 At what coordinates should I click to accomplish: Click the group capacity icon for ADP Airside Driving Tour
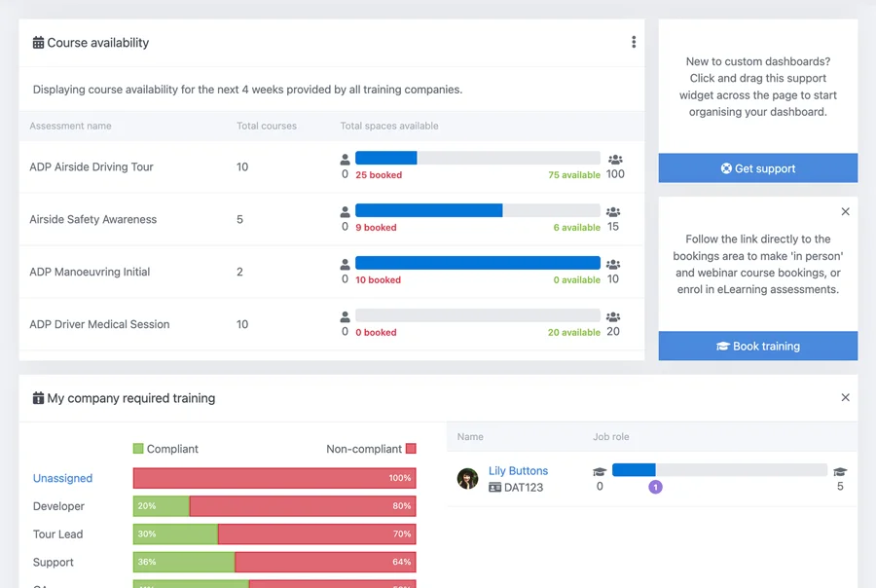[614, 160]
